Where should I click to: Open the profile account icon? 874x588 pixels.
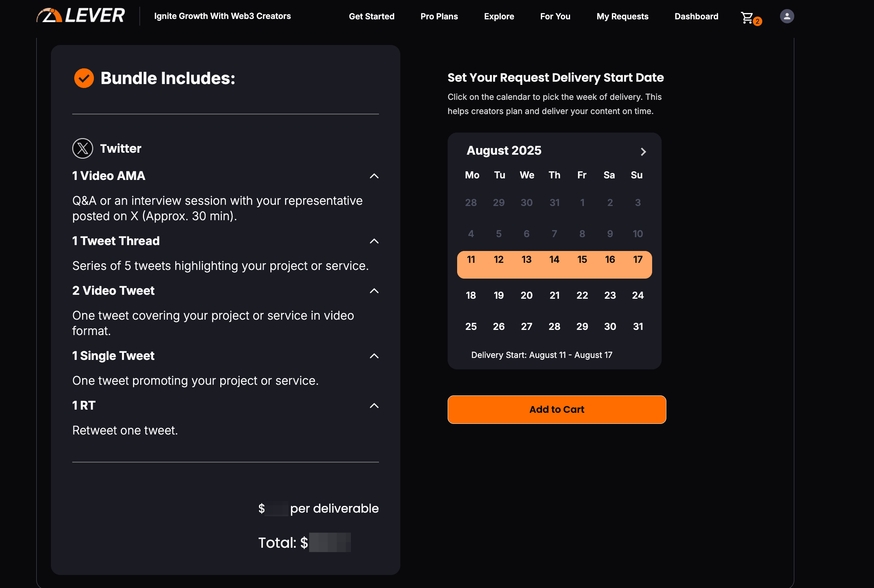tap(786, 16)
